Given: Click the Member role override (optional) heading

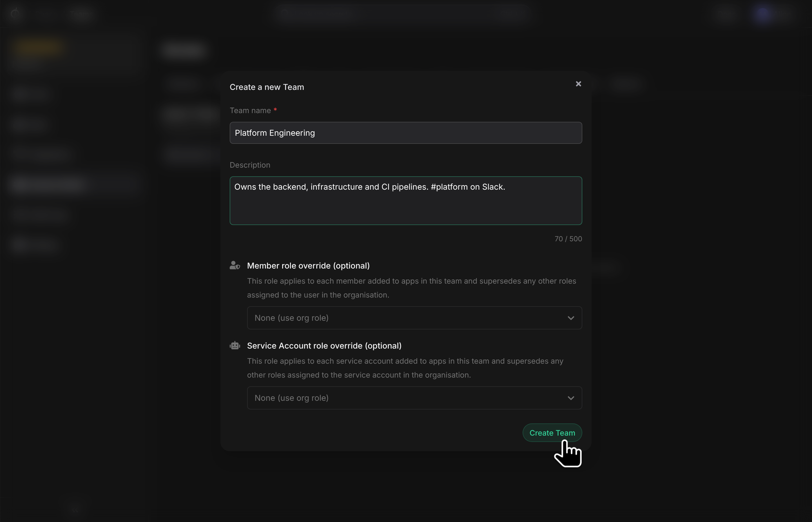Looking at the screenshot, I should point(308,266).
